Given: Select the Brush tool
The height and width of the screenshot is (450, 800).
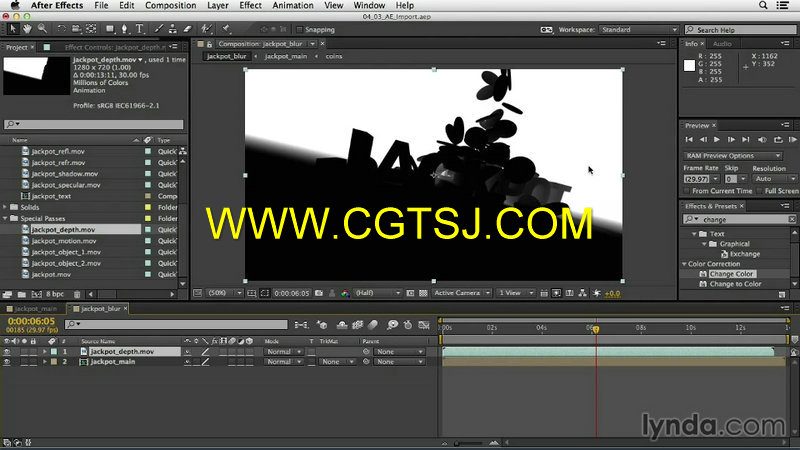Looking at the screenshot, I should [x=159, y=29].
